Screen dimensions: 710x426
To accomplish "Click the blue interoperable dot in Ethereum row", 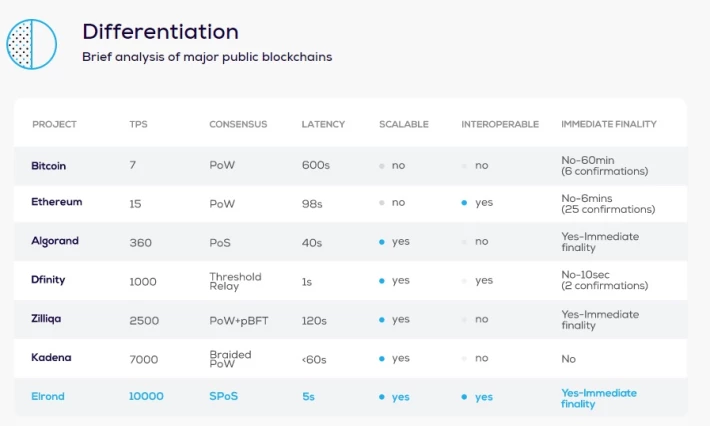I will click(464, 203).
